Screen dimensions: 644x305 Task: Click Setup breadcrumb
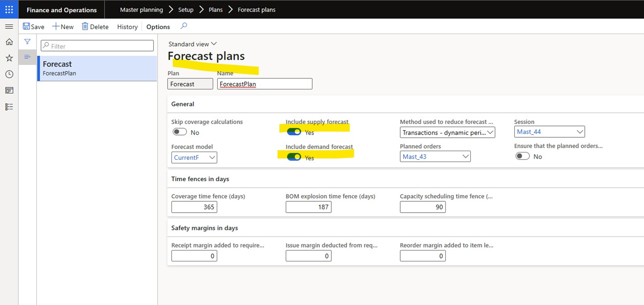[185, 10]
